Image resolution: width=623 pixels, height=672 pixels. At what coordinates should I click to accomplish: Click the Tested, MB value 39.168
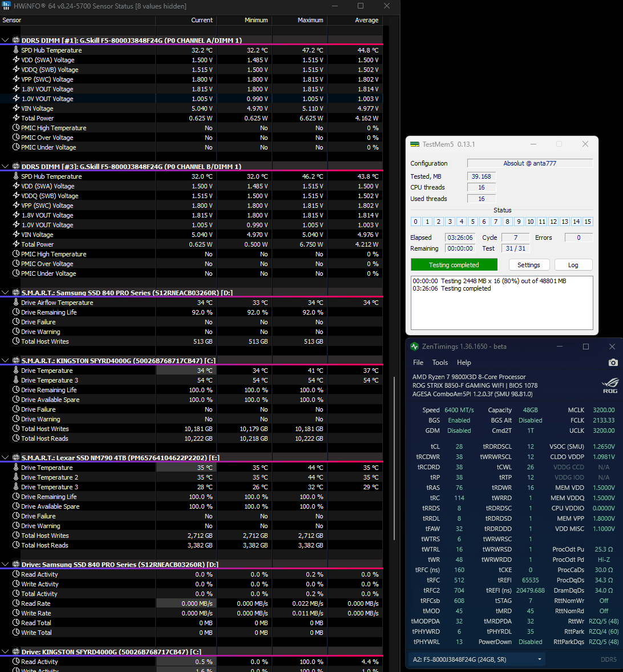482,176
